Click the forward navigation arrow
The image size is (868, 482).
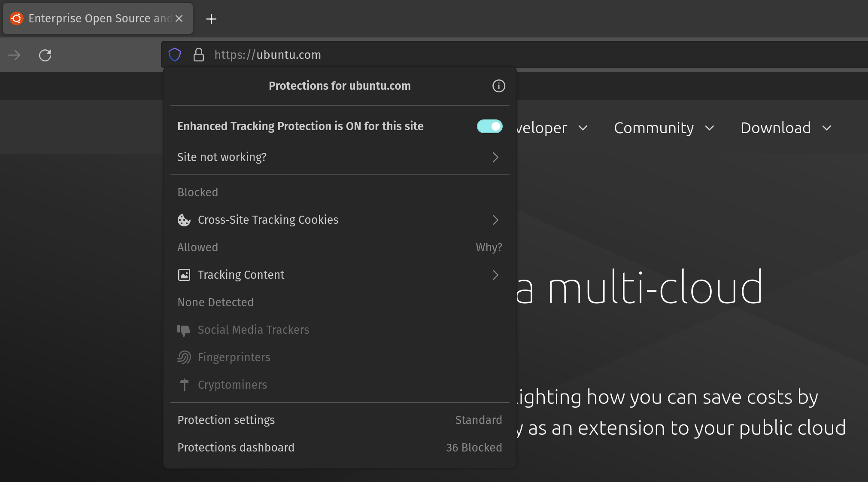(14, 55)
